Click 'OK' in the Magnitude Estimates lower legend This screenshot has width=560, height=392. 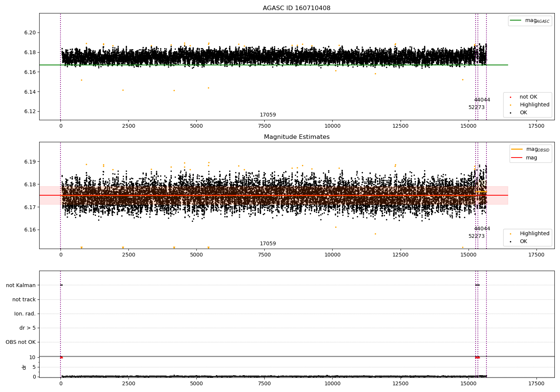(523, 242)
